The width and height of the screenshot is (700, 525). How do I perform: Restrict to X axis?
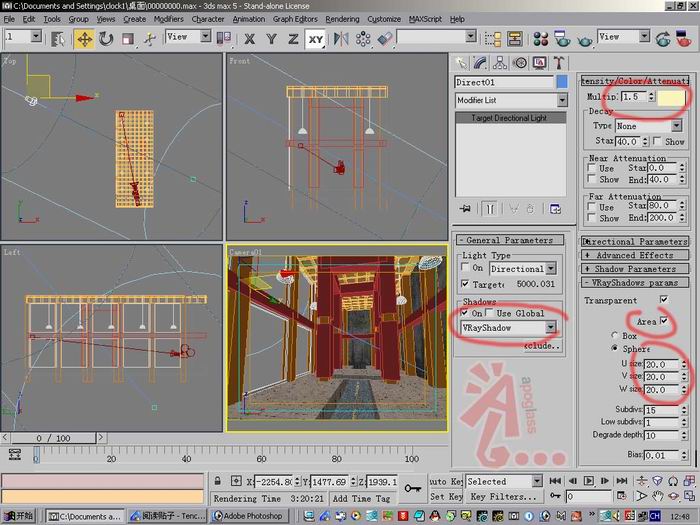pos(250,39)
